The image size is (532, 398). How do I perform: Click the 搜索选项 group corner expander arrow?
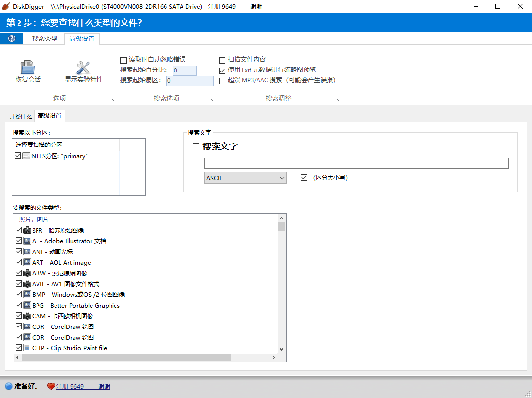(x=211, y=99)
